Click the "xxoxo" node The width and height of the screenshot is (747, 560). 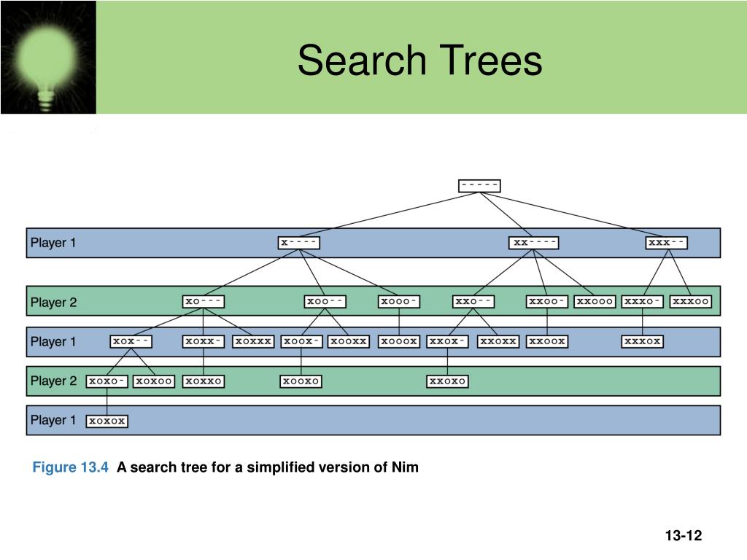(x=447, y=381)
